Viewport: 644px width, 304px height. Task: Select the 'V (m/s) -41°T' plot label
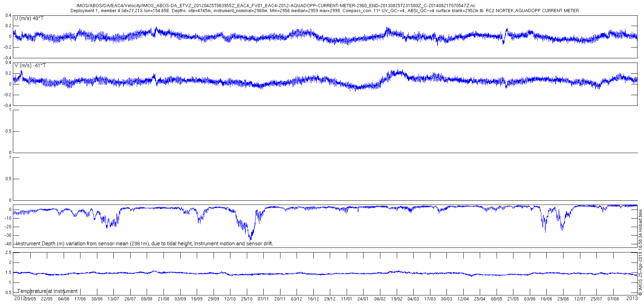pyautogui.click(x=30, y=65)
